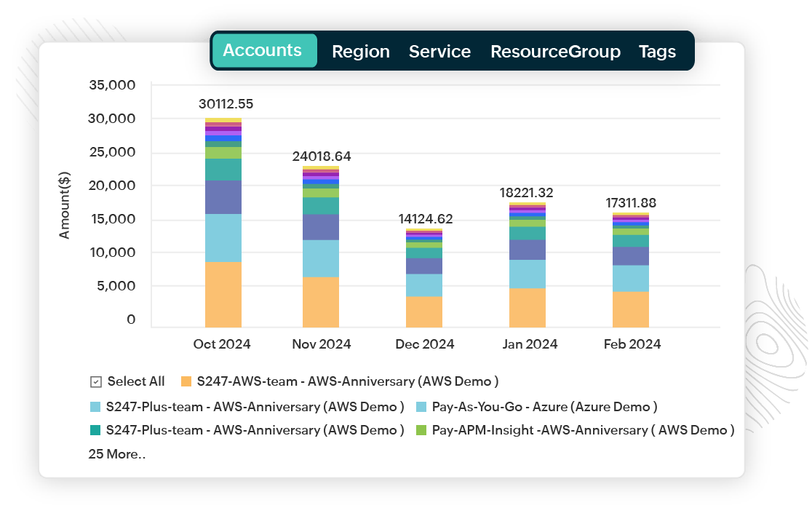Click the orange S247-AWS-team legend swatch
The width and height of the screenshot is (812, 508).
(x=186, y=381)
